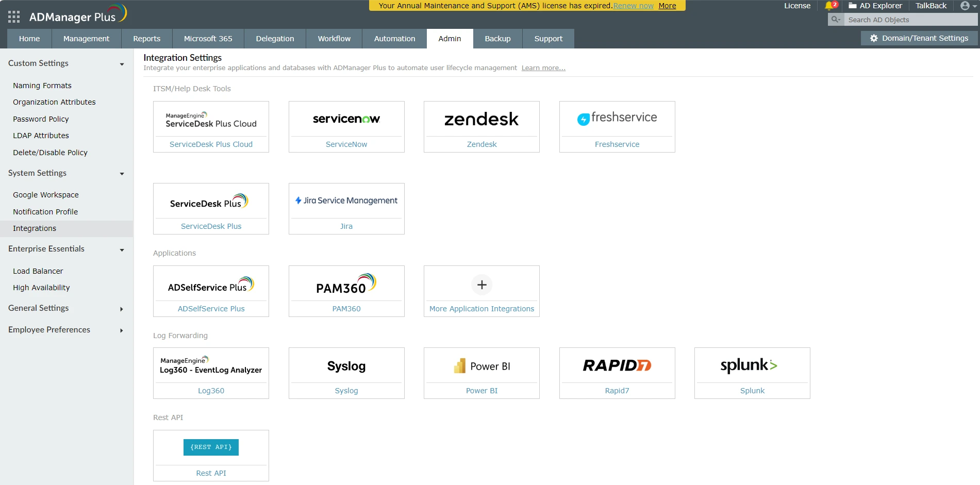Click the ServiceDesk Plus logo
Screen dimensions: 980x485
[209, 201]
